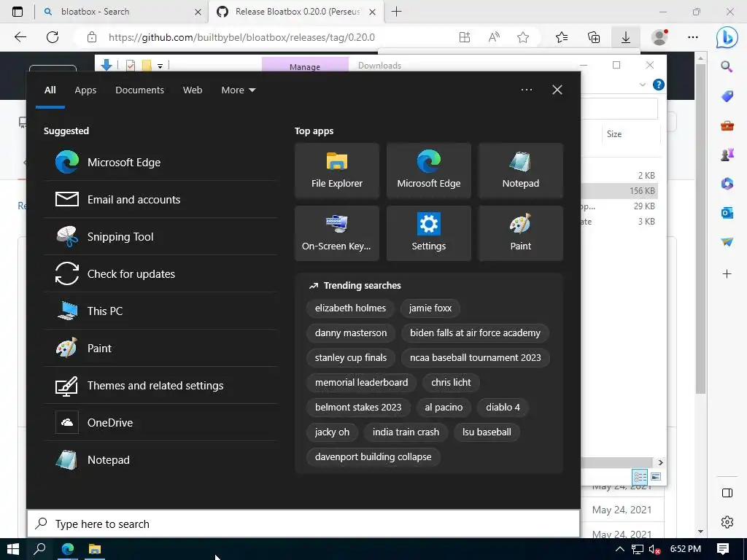Viewport: 747px width, 560px height.
Task: Open Microsoft Edge tile in Top apps
Action: point(429,171)
